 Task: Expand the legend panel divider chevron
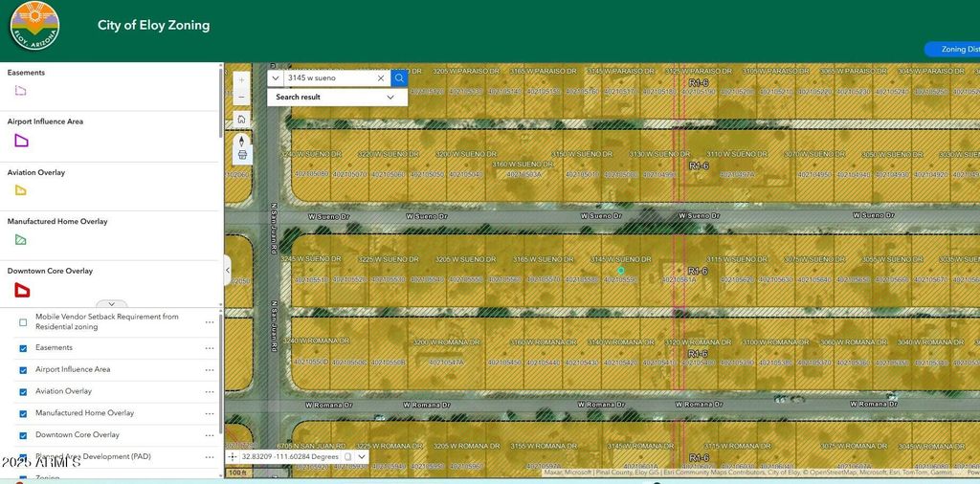click(111, 303)
